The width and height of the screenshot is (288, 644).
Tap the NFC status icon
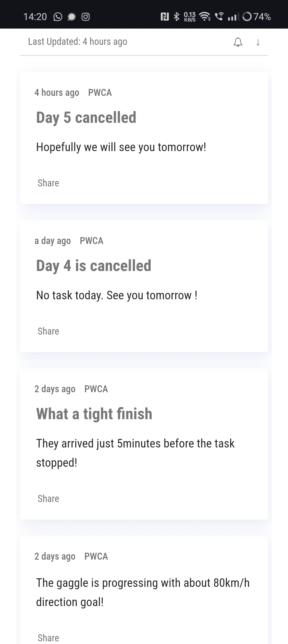pyautogui.click(x=165, y=17)
